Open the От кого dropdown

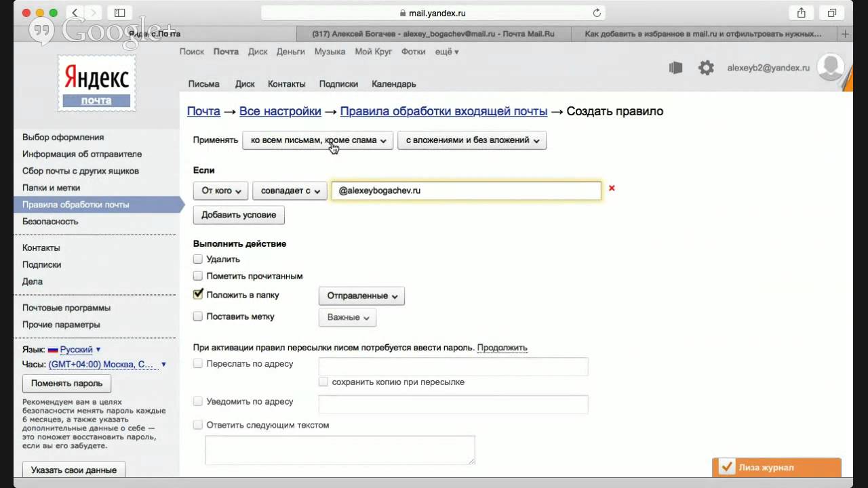coord(221,191)
